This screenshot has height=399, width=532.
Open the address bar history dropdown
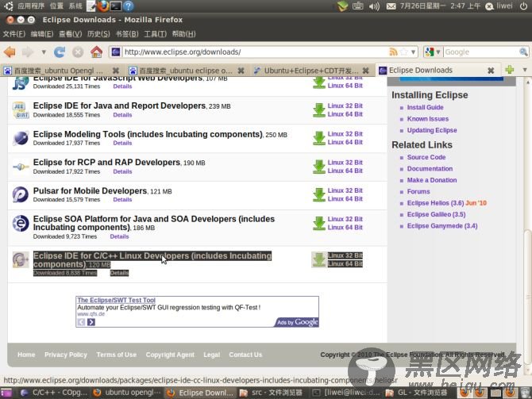(x=413, y=52)
